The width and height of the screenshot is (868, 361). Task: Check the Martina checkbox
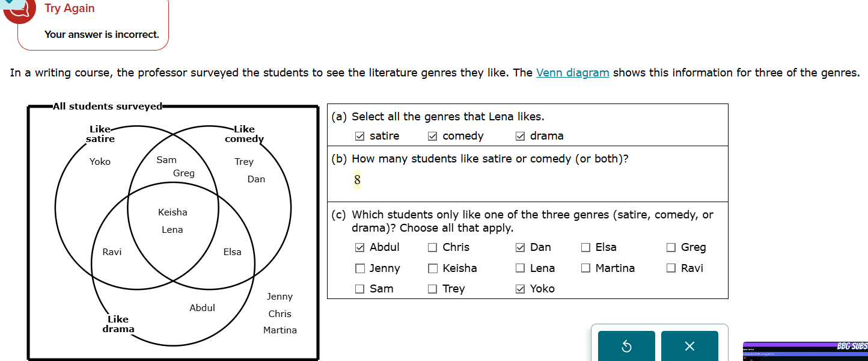click(x=585, y=268)
